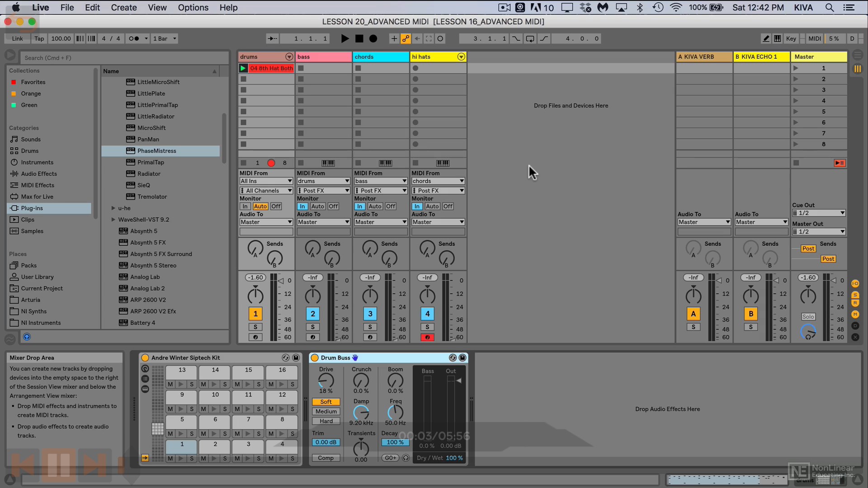Open the Create menu

coord(123,8)
